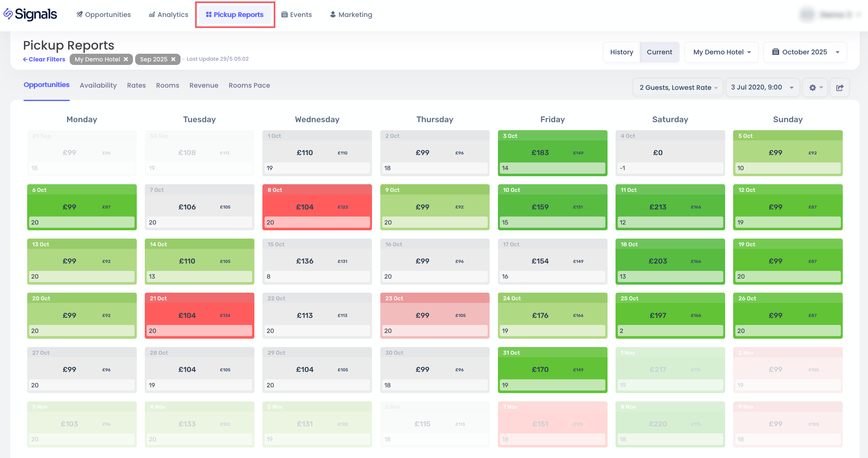Switch to Current view toggle

pyautogui.click(x=659, y=52)
